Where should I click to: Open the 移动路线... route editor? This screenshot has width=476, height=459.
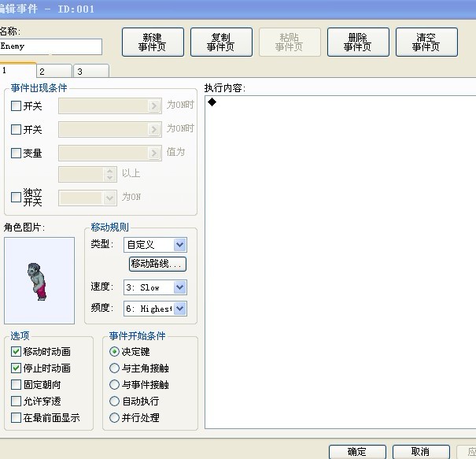pos(157,264)
